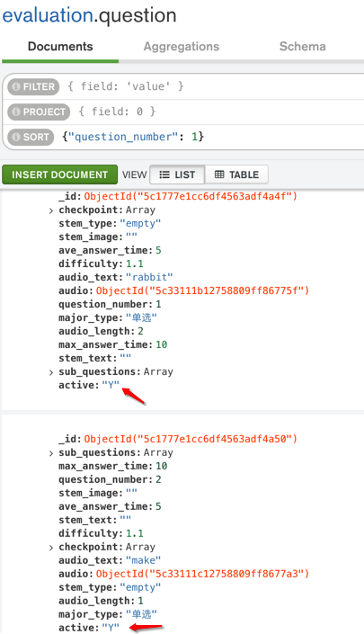The width and height of the screenshot is (364, 634).
Task: Click the VIEW label
Action: (x=134, y=174)
